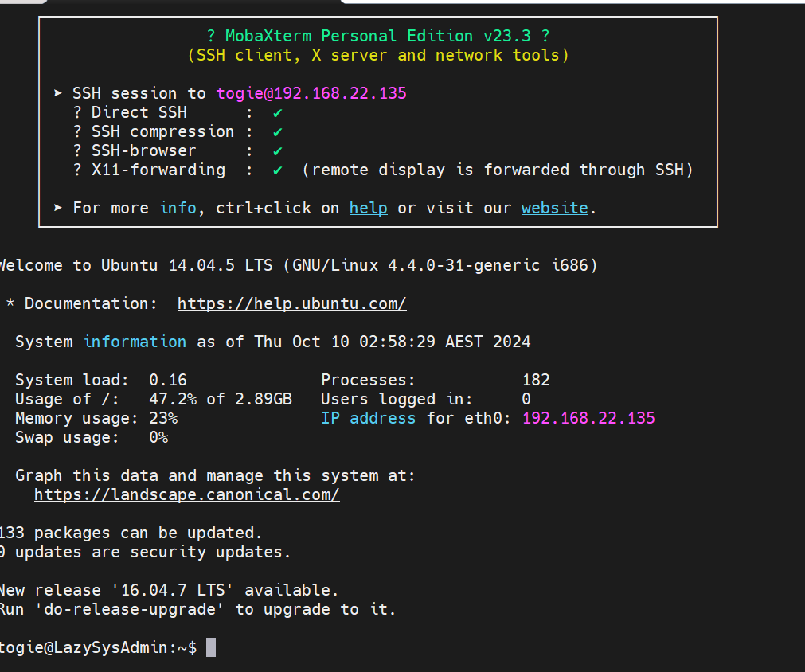Click the togie@LazySysAdmin:~$ shell prompt
The width and height of the screenshot is (805, 672).
coord(98,647)
